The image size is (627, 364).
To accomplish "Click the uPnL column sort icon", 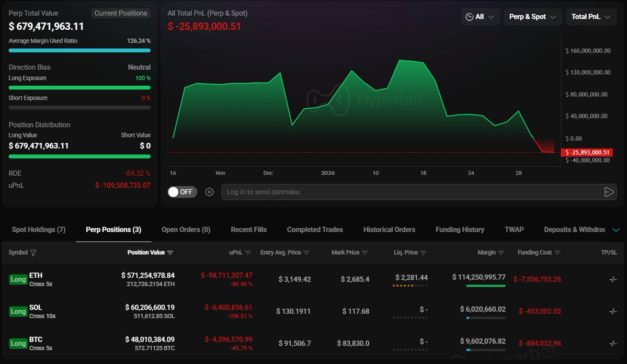I will point(248,253).
